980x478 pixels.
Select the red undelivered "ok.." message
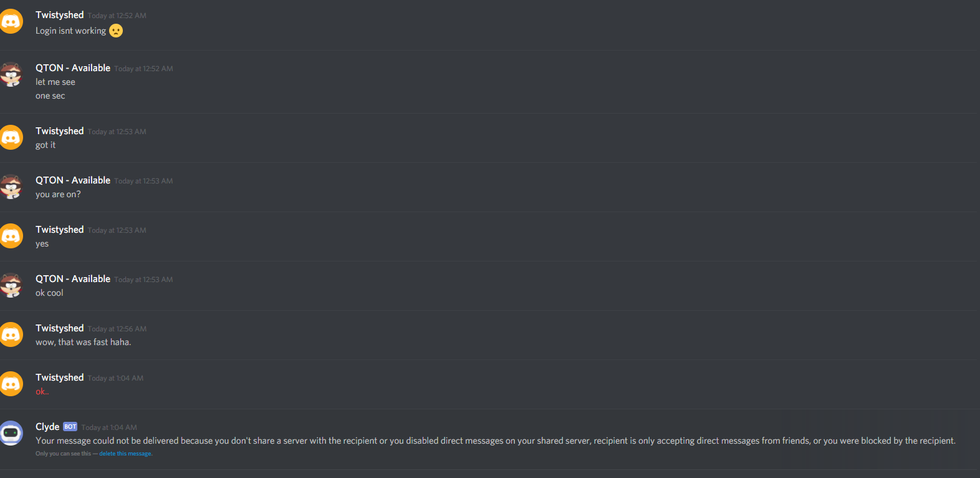coord(42,392)
